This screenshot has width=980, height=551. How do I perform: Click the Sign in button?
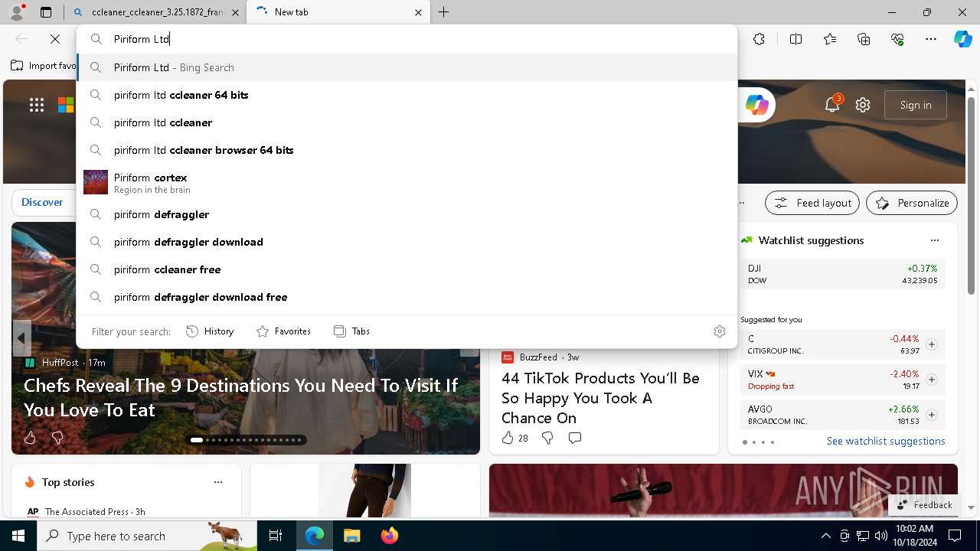(x=916, y=105)
